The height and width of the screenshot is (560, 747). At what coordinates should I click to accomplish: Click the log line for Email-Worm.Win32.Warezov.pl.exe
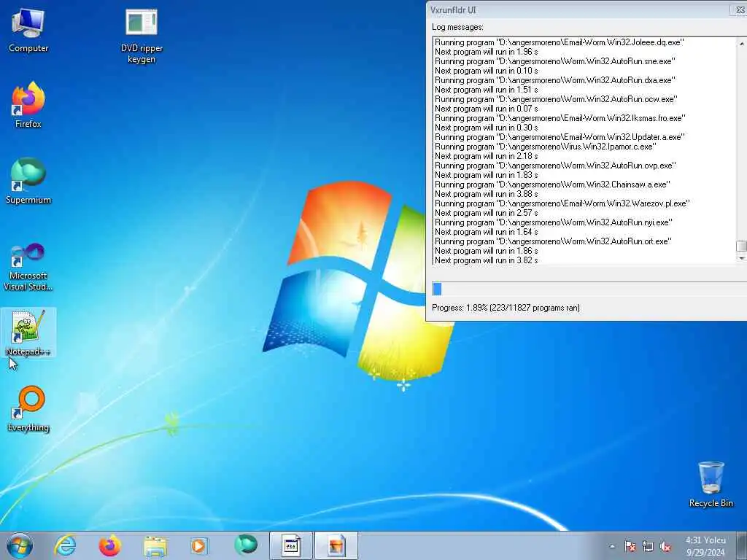point(562,203)
